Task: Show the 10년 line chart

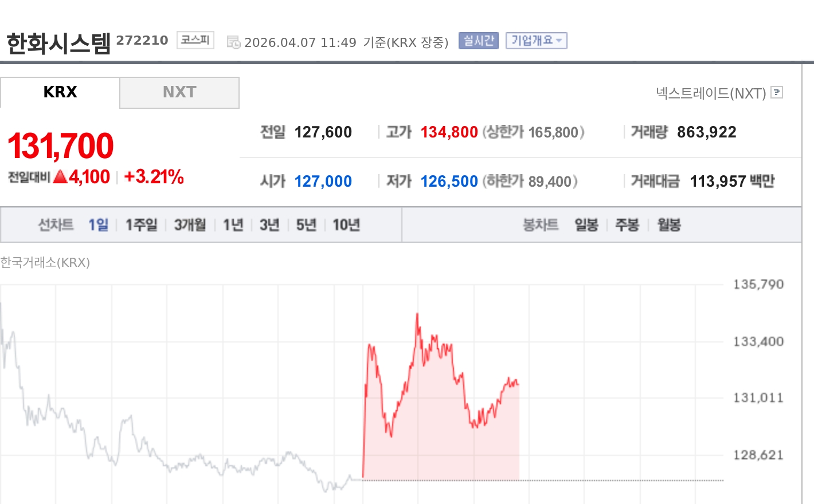Action: pyautogui.click(x=346, y=225)
